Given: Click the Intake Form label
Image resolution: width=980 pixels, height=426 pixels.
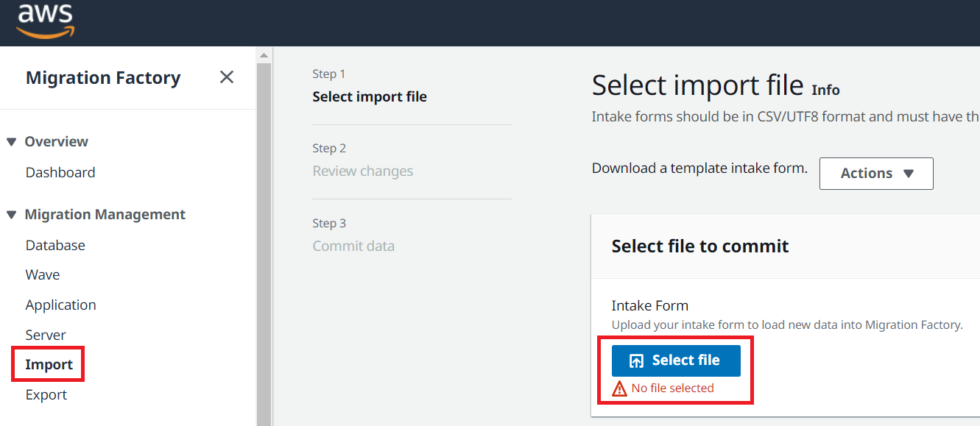Looking at the screenshot, I should pos(650,305).
